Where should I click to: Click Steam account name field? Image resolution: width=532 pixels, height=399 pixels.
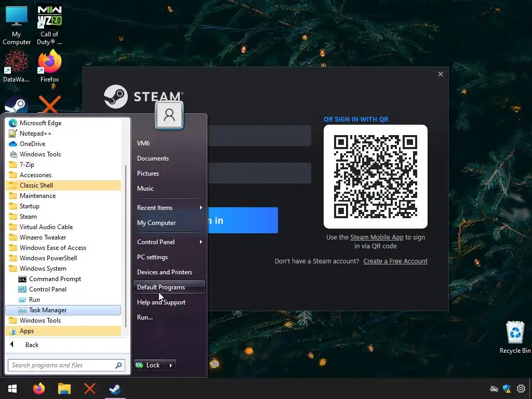tap(259, 136)
